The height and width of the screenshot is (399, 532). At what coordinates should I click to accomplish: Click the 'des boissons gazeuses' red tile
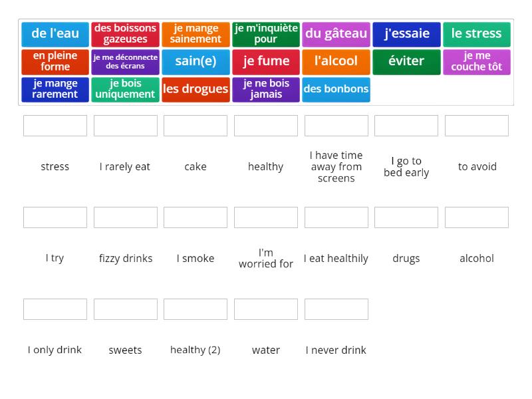[x=125, y=34]
